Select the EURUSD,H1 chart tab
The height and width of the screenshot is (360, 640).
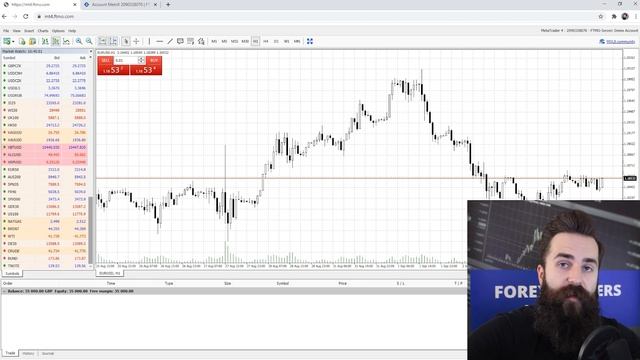pyautogui.click(x=109, y=273)
